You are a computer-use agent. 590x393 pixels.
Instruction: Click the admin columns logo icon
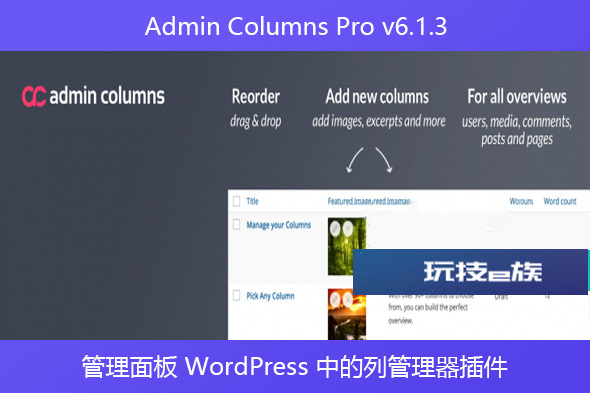34,96
